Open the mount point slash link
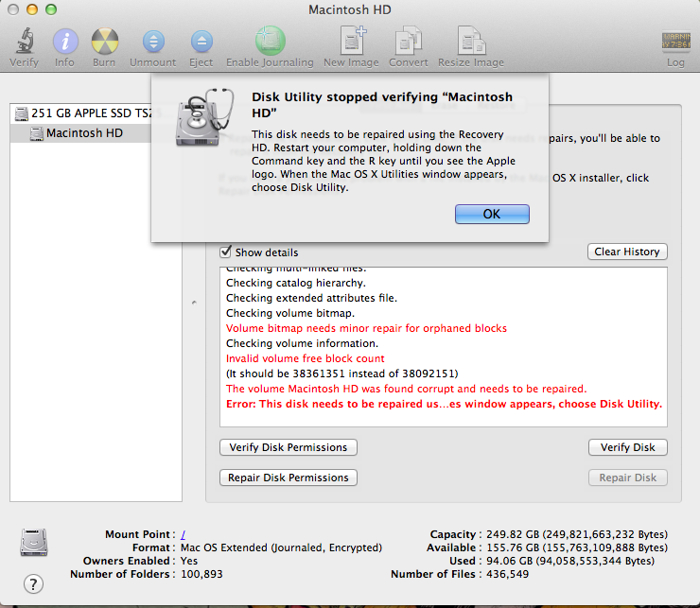Viewport: 700px width, 608px height. [x=183, y=534]
